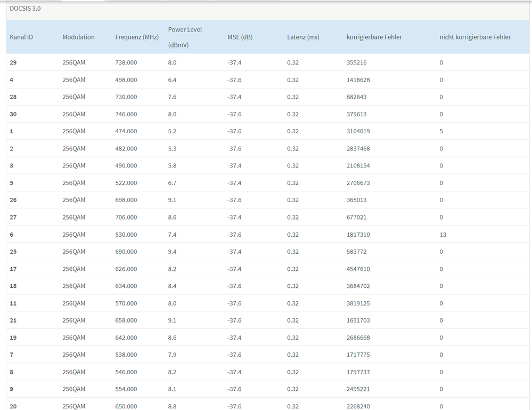Click the korrigierbare Fehler column header
The height and width of the screenshot is (410, 532).
pos(374,37)
